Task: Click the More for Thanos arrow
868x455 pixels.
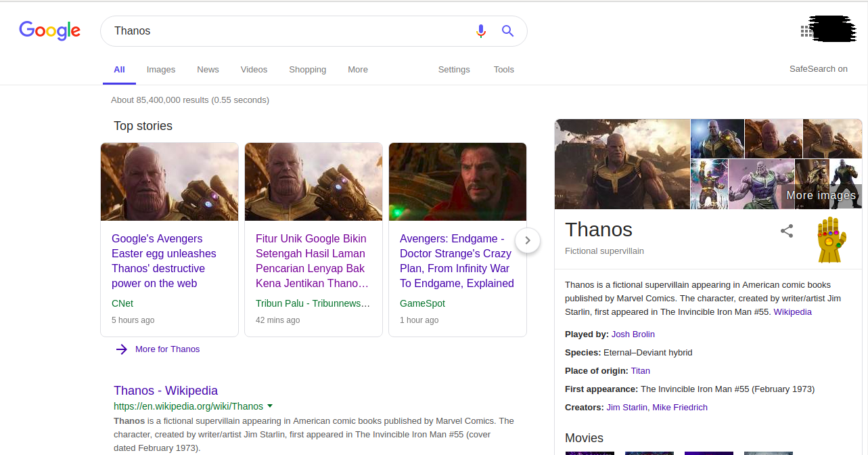Action: 157,349
